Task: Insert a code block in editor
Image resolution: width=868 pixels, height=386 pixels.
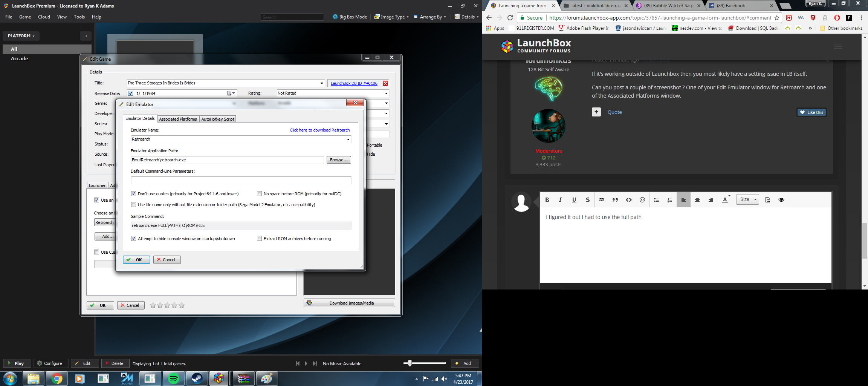Action: [629, 200]
